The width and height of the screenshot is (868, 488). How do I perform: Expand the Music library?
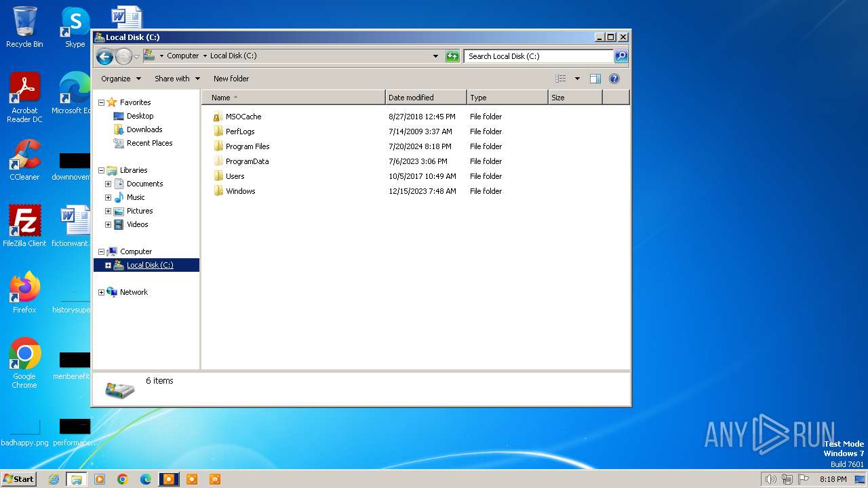click(108, 197)
